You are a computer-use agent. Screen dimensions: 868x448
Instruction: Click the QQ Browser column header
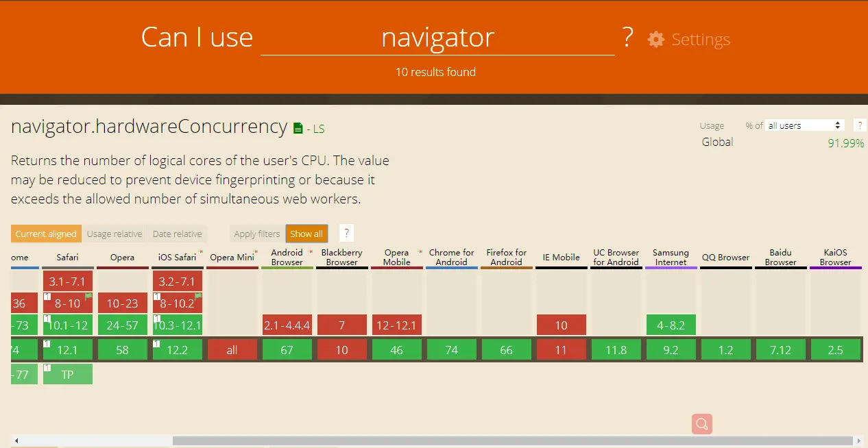(x=726, y=258)
